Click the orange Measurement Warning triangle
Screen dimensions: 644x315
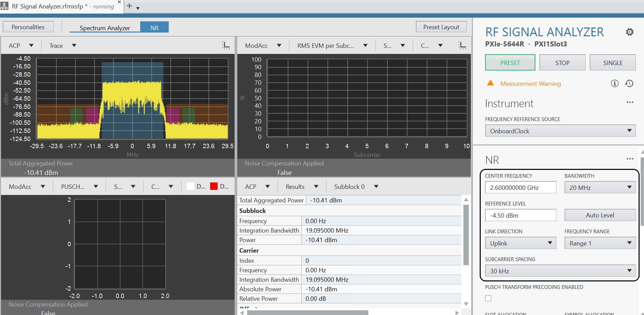[x=490, y=83]
